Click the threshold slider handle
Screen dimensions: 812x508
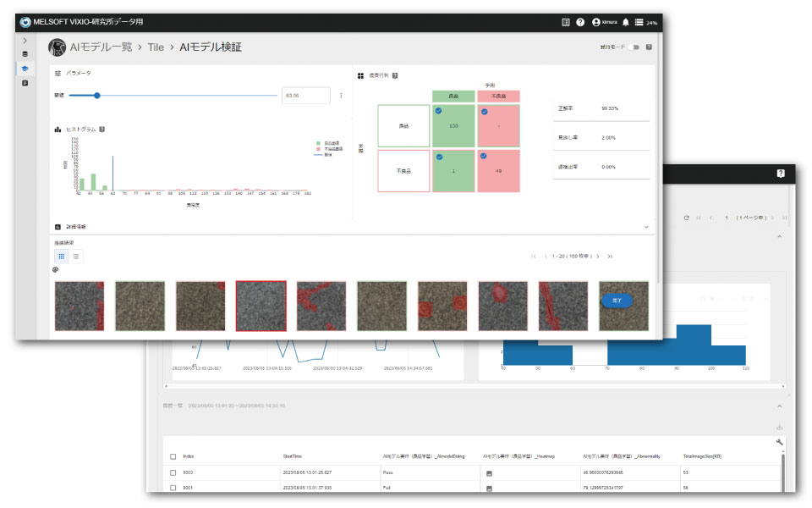click(x=97, y=96)
